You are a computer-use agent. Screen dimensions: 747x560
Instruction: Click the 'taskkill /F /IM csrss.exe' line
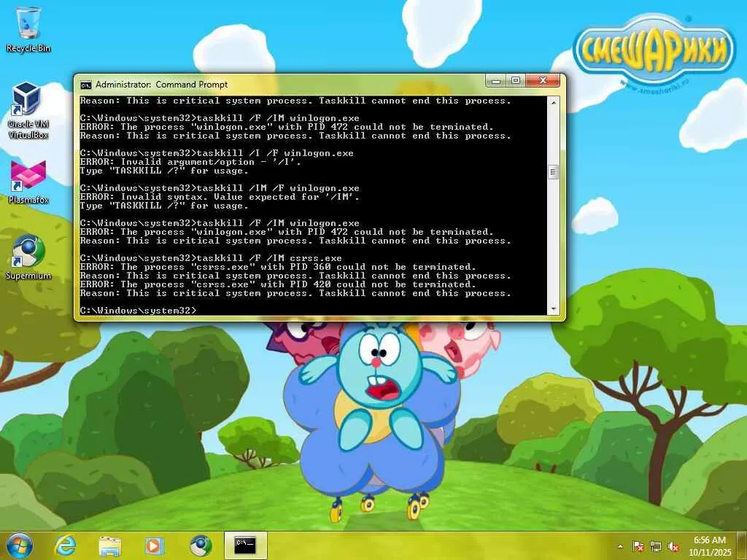tap(211, 258)
